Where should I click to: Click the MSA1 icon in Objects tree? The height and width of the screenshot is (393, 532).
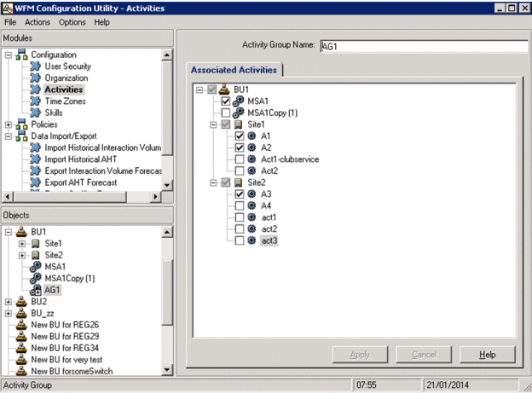[x=36, y=267]
